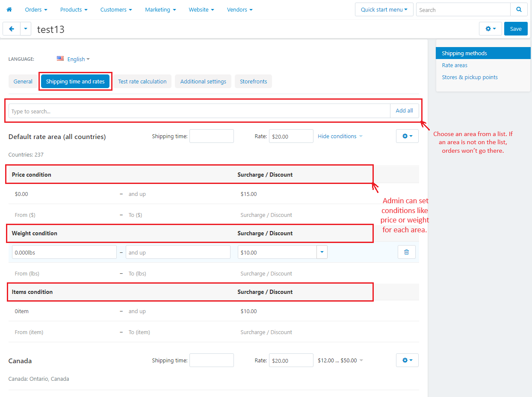
Task: Click the back arrow button beside test13
Action: (x=12, y=29)
